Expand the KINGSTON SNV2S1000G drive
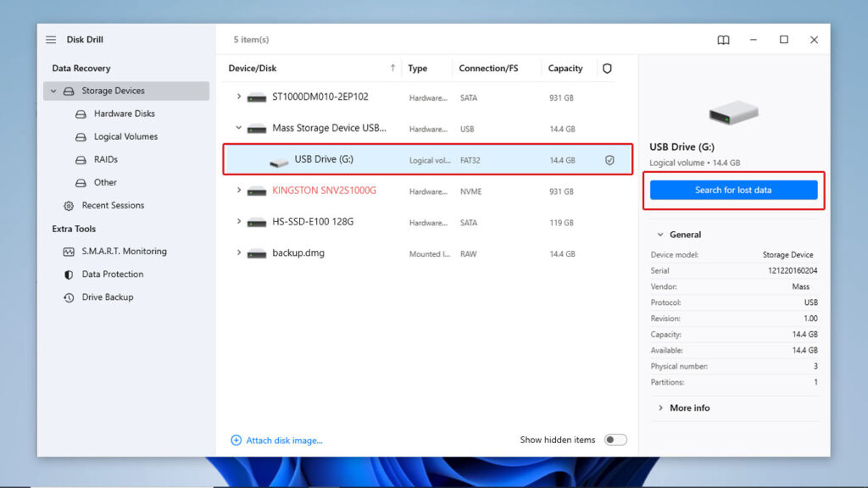This screenshot has height=488, width=868. [x=240, y=191]
